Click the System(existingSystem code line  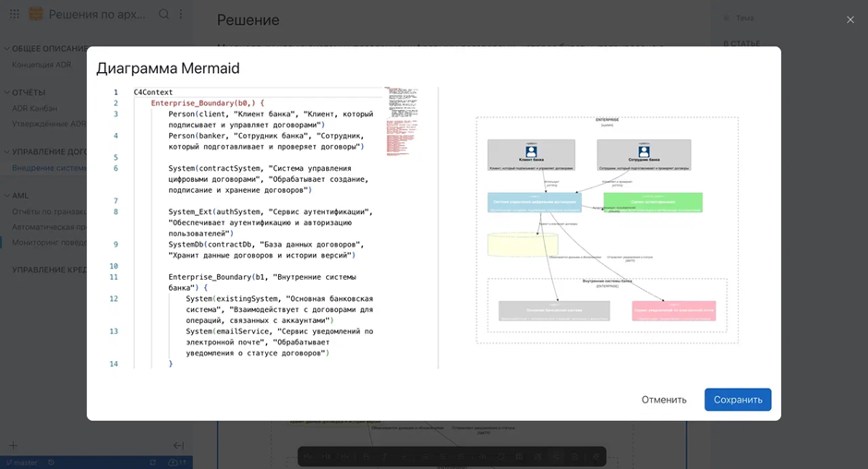280,309
